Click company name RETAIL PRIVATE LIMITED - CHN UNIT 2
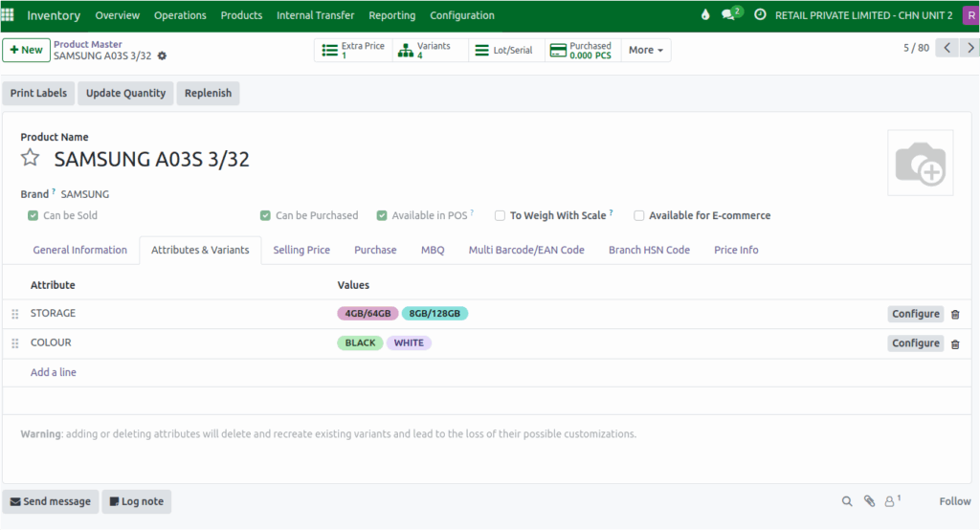The image size is (980, 530). [x=864, y=15]
